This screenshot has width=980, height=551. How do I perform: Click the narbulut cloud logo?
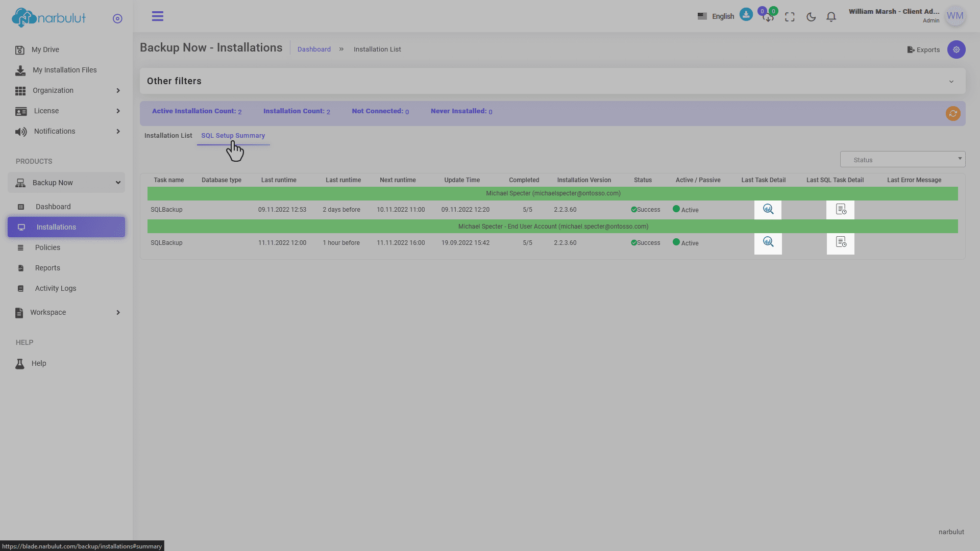[48, 18]
